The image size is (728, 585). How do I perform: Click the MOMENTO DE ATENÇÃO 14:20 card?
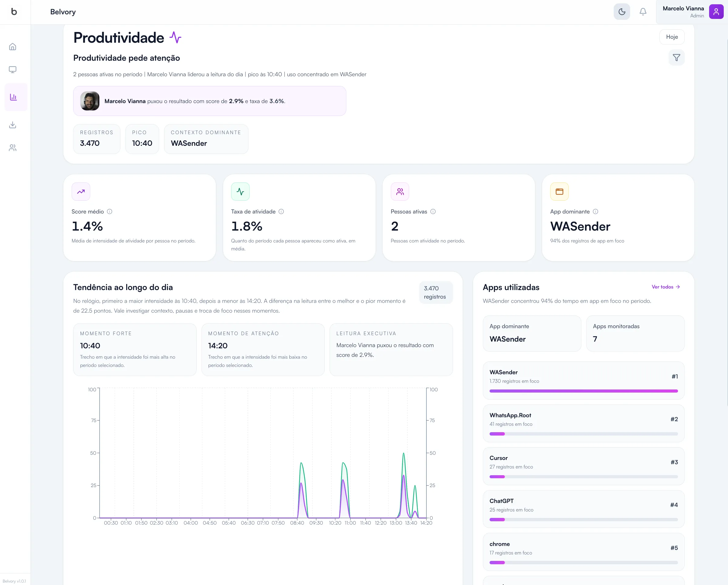pyautogui.click(x=263, y=350)
